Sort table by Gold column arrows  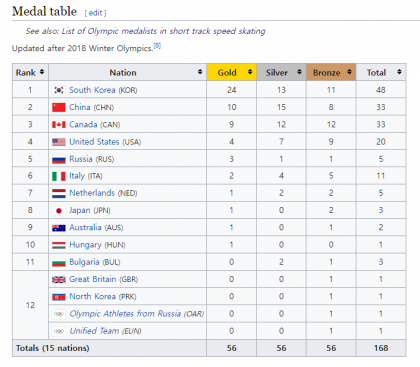pyautogui.click(x=250, y=72)
